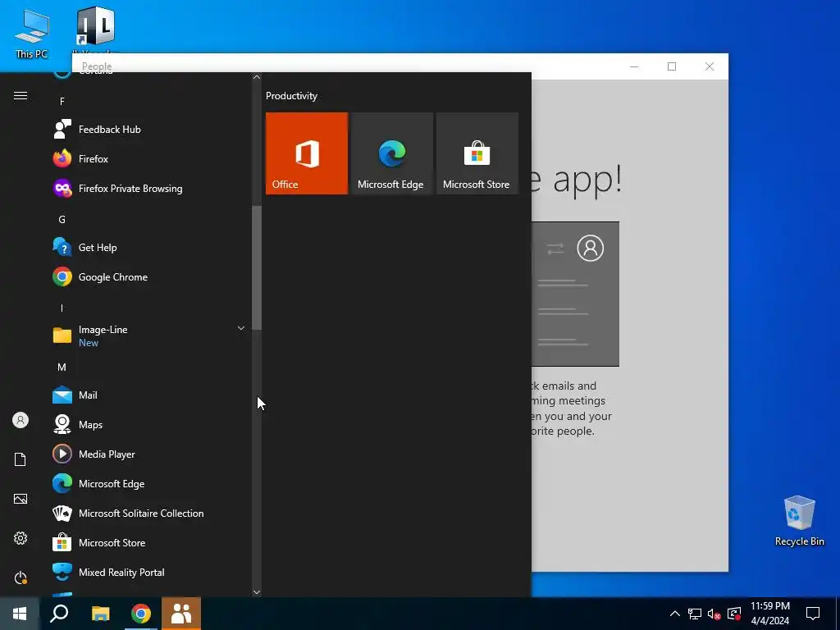Click the Microsoft Store tile
The image size is (840, 630).
(x=477, y=153)
